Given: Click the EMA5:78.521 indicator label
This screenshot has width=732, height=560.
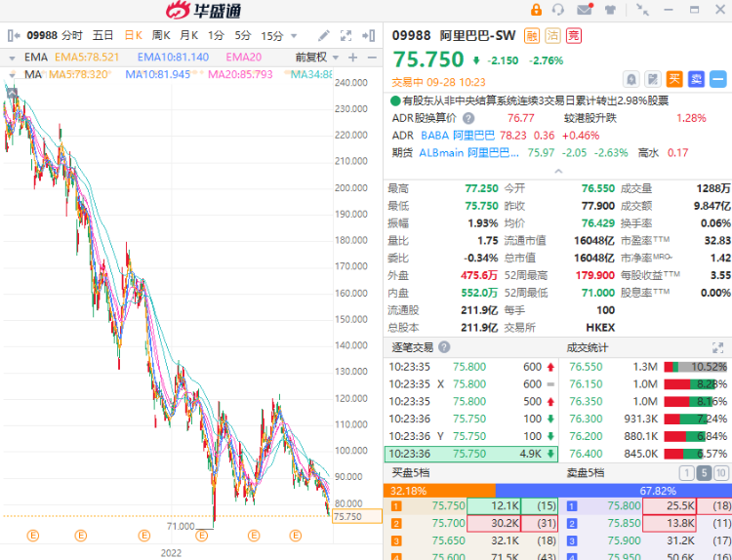Looking at the screenshot, I should pos(87,58).
